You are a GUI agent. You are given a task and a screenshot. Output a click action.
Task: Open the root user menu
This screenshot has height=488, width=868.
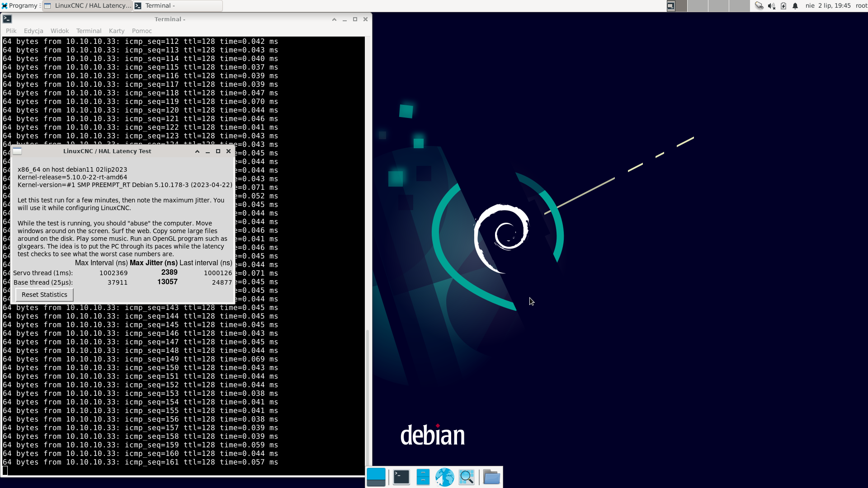(861, 6)
